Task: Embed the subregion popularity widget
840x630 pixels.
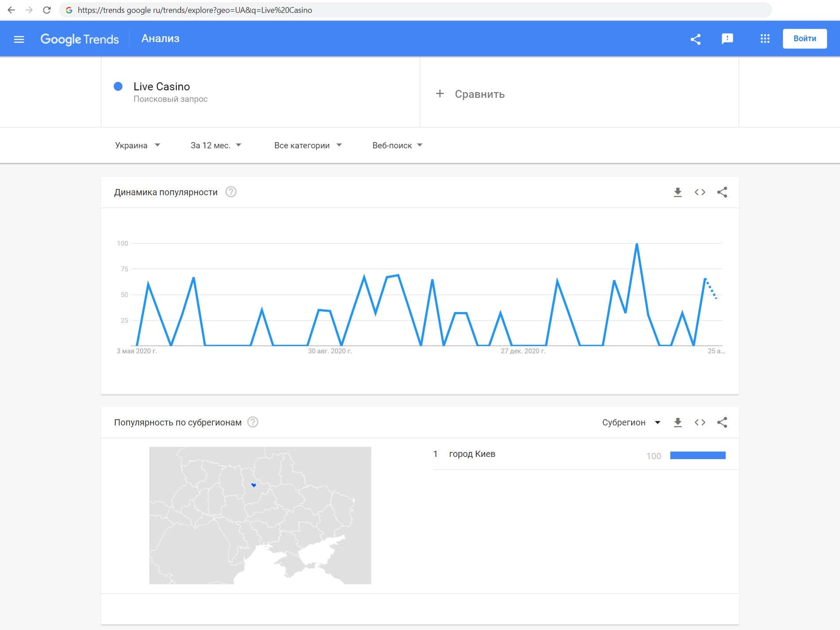Action: [x=700, y=422]
